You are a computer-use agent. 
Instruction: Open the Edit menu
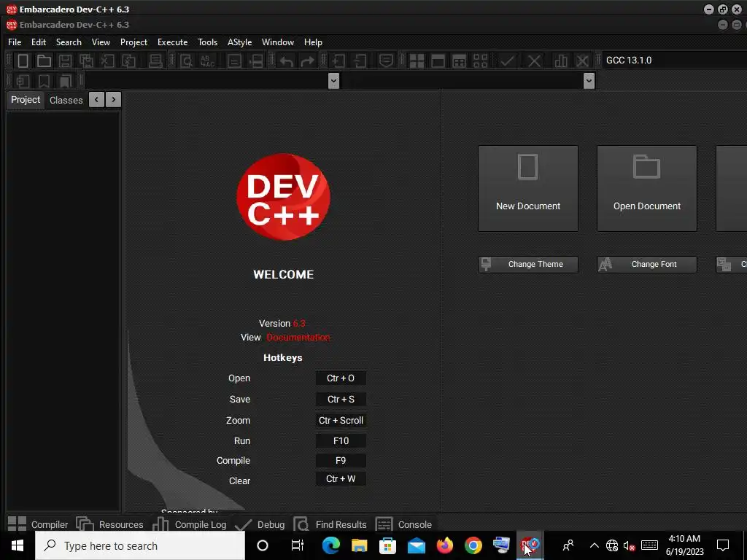[x=39, y=42]
